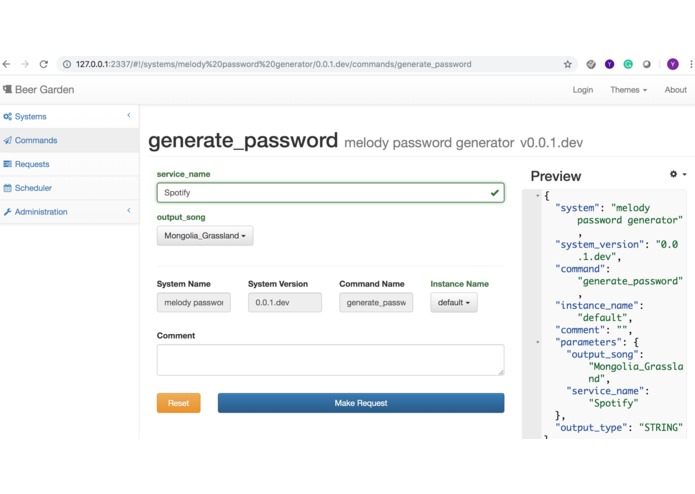695x494 pixels.
Task: Click the browser forward arrow
Action: point(25,64)
